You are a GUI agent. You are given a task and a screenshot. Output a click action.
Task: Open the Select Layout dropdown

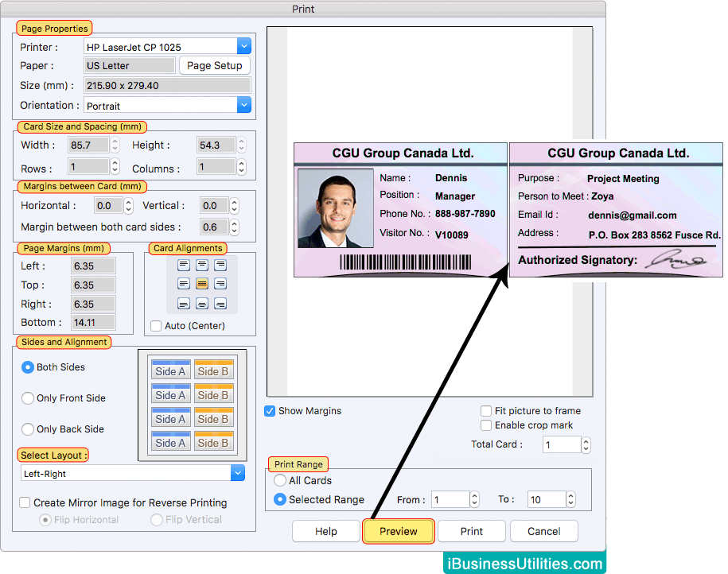238,473
